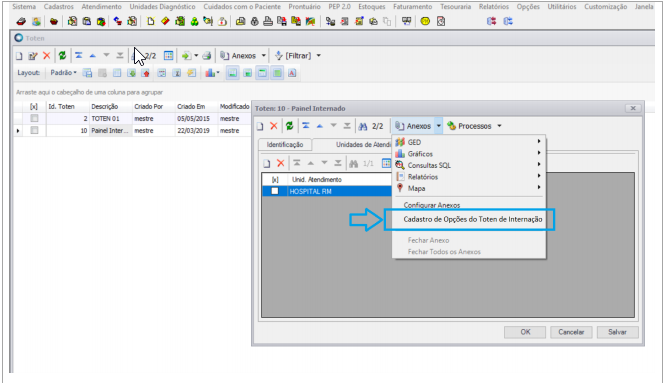Expand the Gráficos submenu
Image resolution: width=664 pixels, height=383 pixels.
pyautogui.click(x=469, y=154)
